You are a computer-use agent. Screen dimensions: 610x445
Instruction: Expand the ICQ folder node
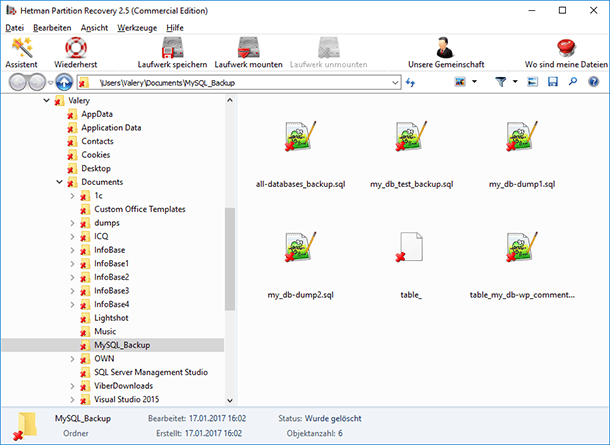[x=72, y=237]
